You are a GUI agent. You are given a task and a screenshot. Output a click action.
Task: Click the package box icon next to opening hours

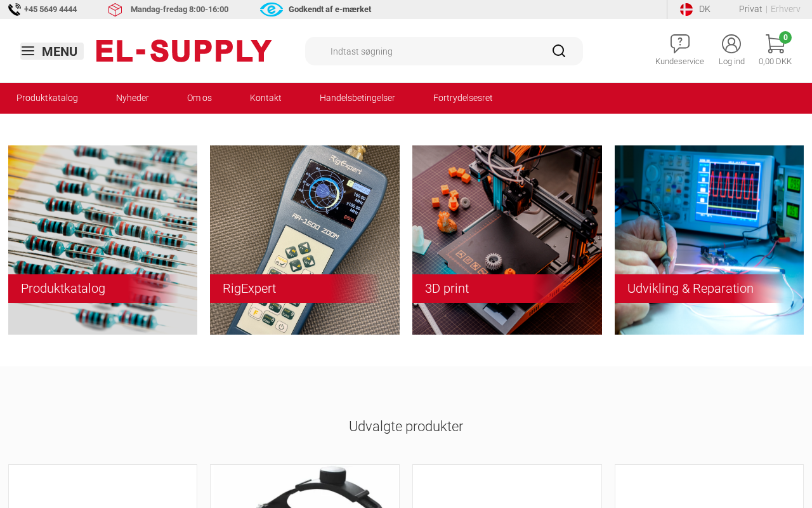click(115, 10)
